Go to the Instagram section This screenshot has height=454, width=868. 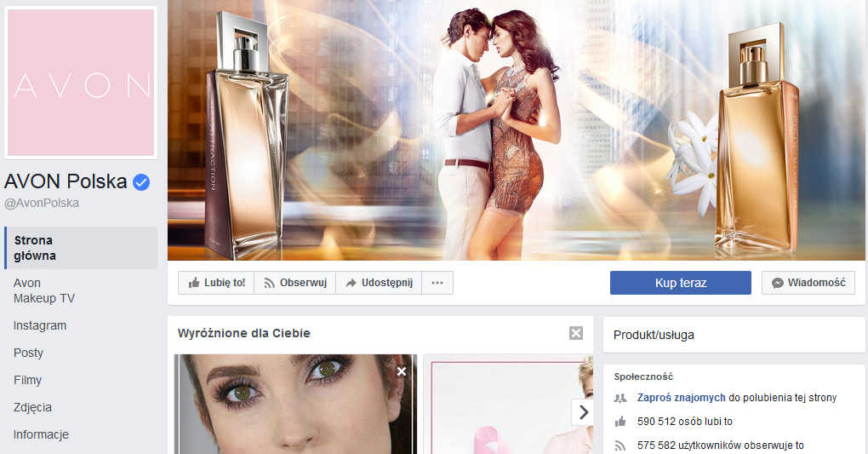click(40, 325)
